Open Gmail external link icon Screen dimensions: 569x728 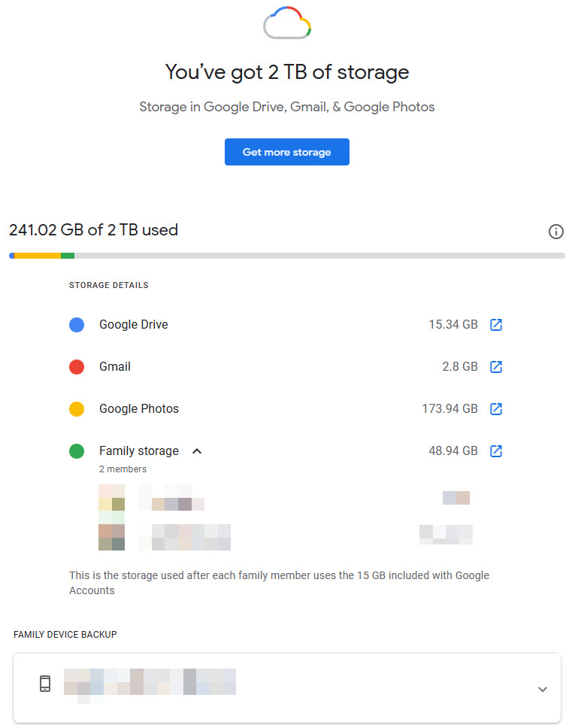click(x=496, y=367)
